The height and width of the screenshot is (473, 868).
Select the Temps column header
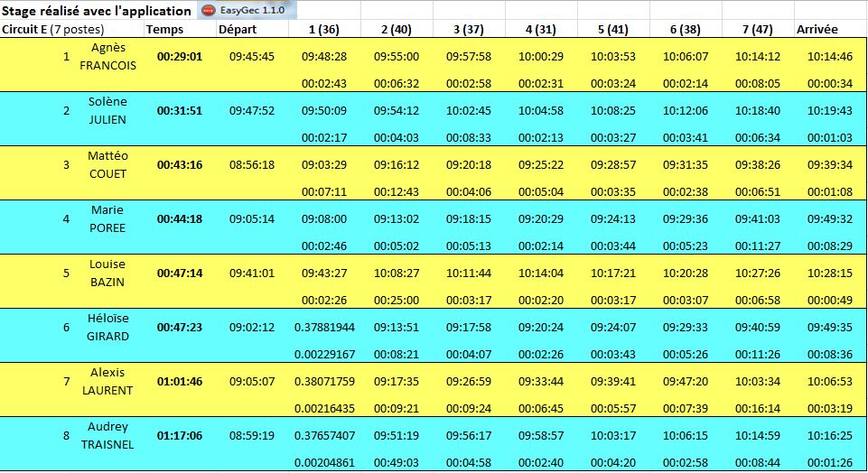[164, 29]
